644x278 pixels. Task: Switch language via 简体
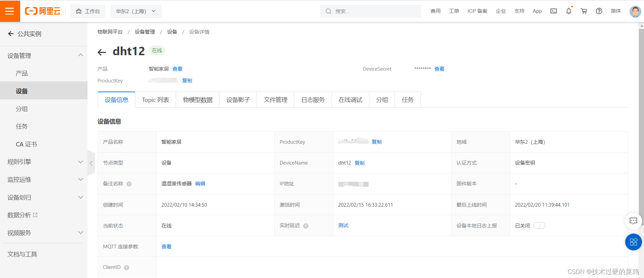point(616,11)
